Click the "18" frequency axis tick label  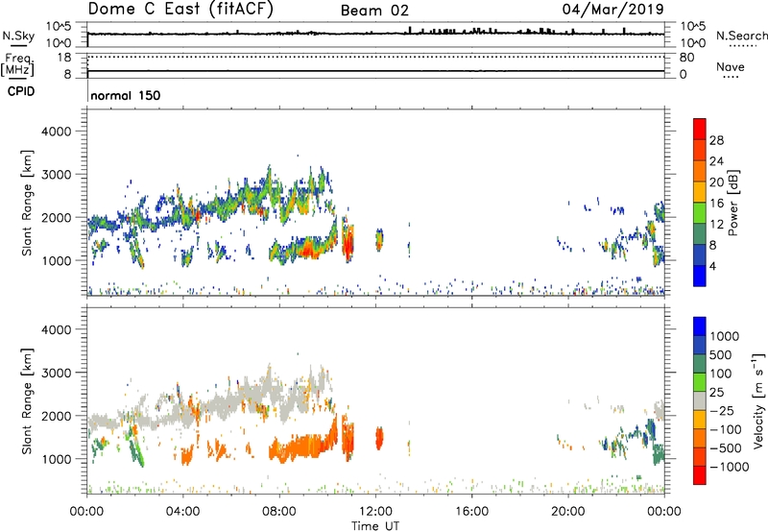64,58
